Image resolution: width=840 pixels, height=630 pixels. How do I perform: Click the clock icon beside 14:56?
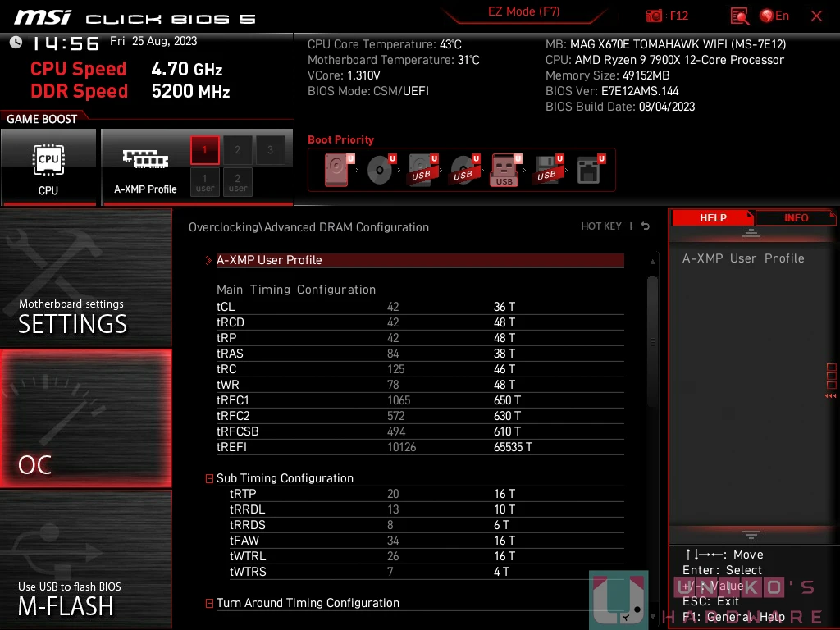[16, 43]
